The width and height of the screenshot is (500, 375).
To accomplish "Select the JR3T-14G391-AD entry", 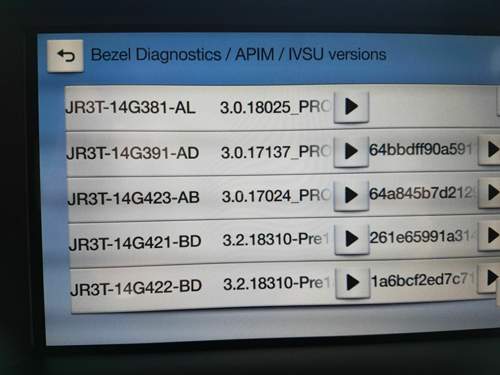I will [133, 153].
